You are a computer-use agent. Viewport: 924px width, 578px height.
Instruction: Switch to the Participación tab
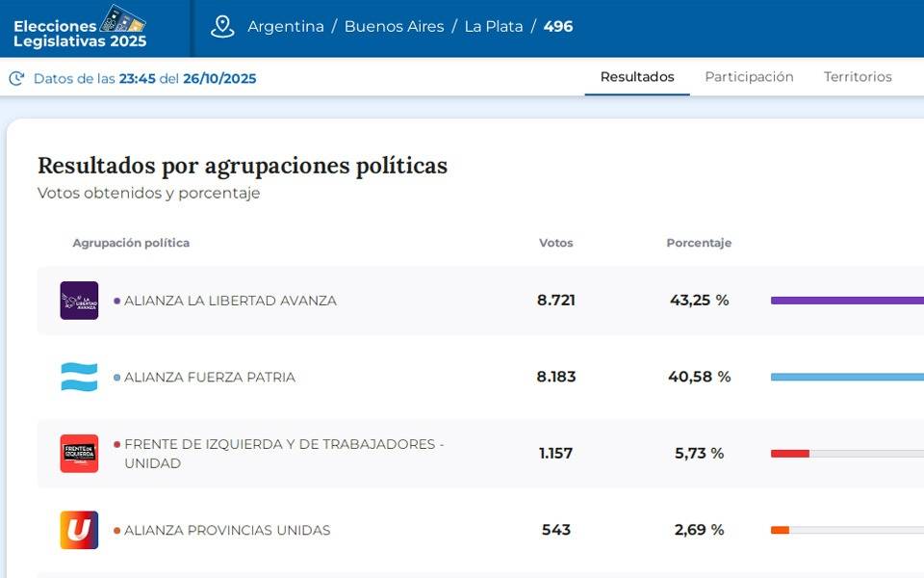(749, 77)
